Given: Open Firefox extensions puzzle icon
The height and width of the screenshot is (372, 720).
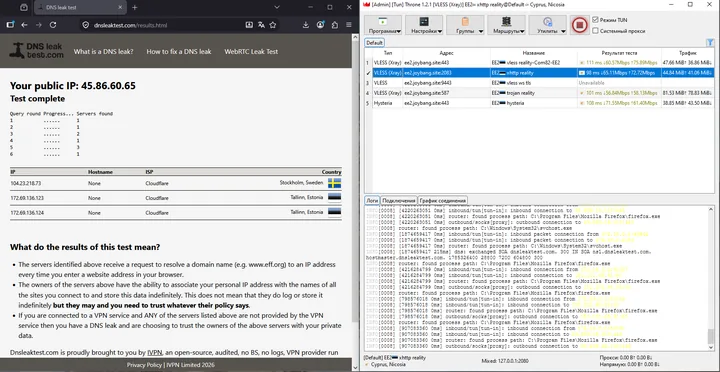Looking at the screenshot, I should (x=335, y=25).
